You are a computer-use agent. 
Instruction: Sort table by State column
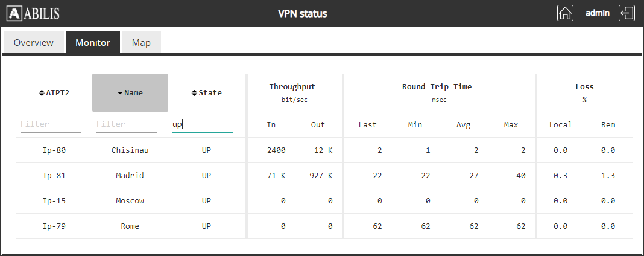coord(206,93)
